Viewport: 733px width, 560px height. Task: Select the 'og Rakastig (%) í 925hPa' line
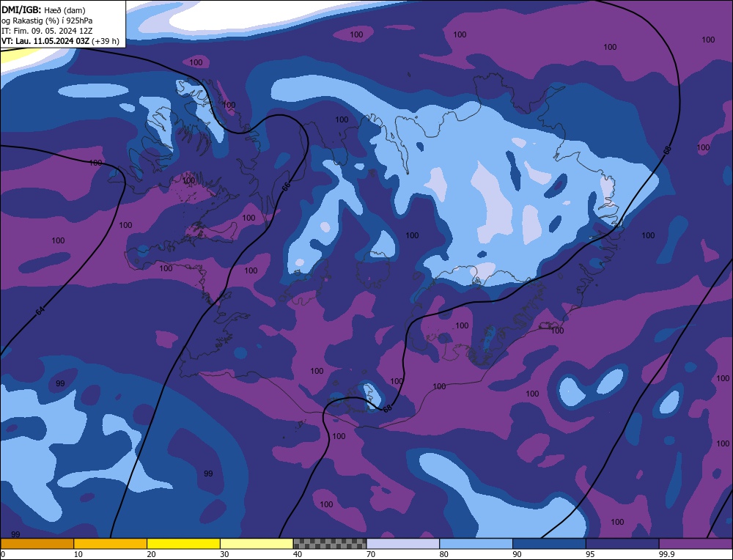coord(47,21)
